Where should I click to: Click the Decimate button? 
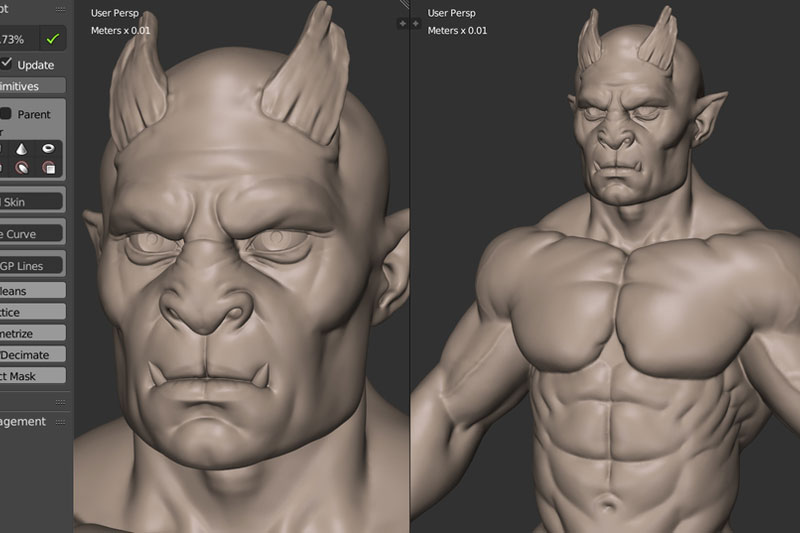point(33,355)
